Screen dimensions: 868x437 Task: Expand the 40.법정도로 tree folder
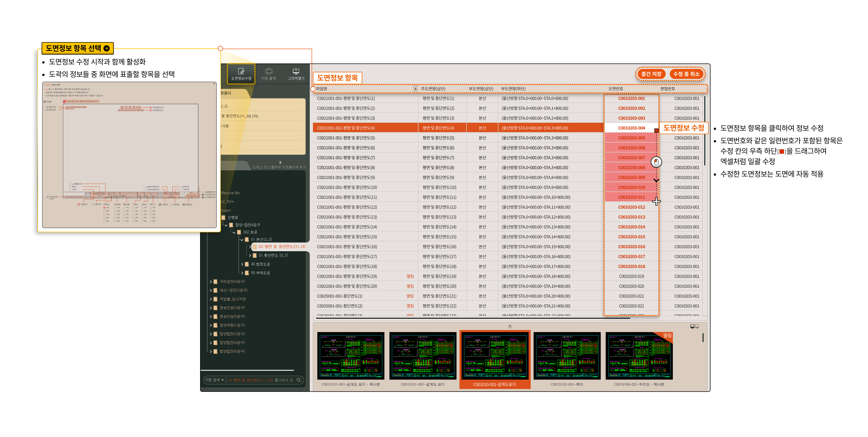[242, 264]
